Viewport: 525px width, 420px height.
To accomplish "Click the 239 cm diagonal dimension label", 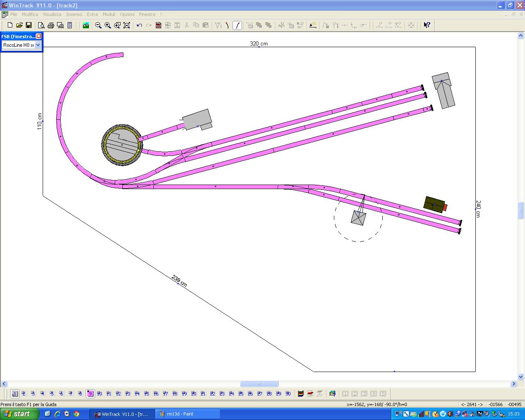I will tap(179, 281).
